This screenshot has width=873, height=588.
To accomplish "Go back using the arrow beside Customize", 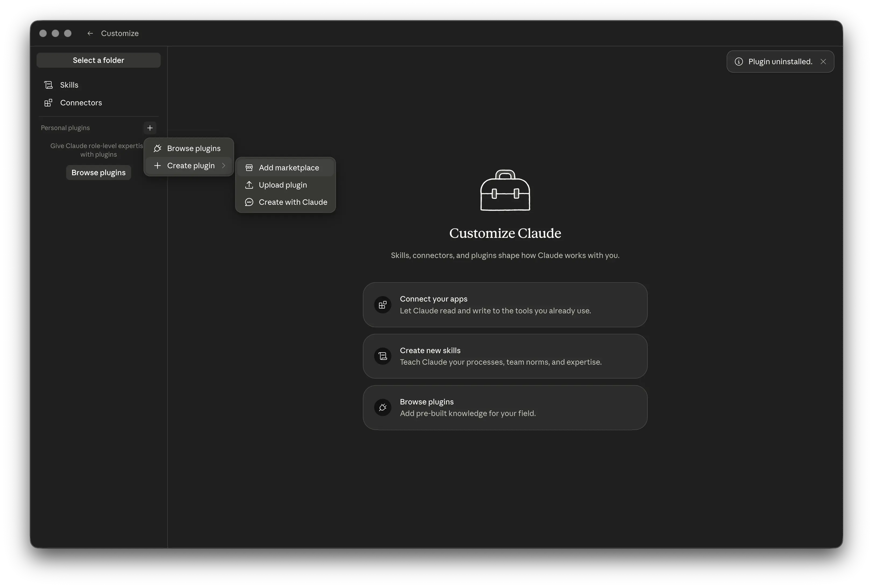I will pos(90,33).
